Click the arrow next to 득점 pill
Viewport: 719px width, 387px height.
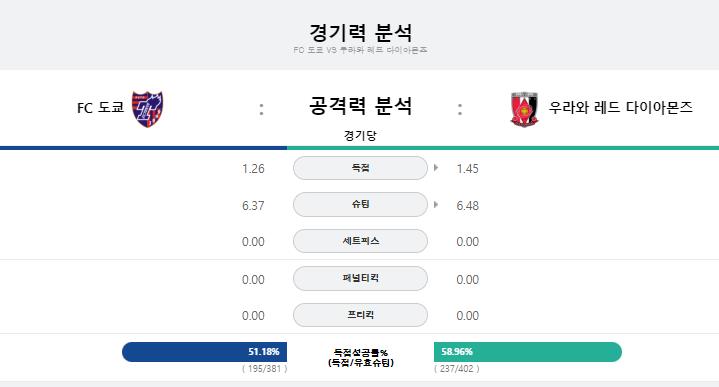(x=436, y=168)
